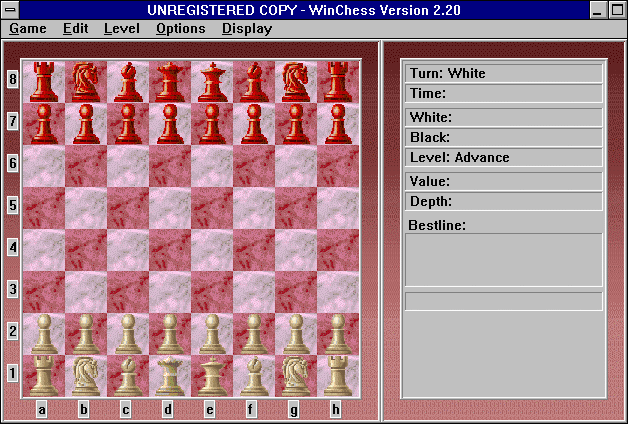Select the white pawn on a2

tap(44, 334)
